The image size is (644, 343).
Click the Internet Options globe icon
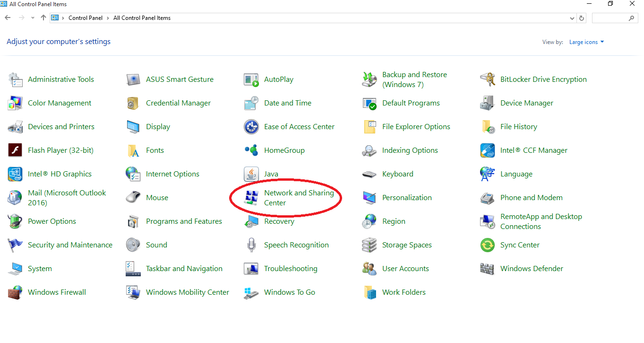pos(133,174)
